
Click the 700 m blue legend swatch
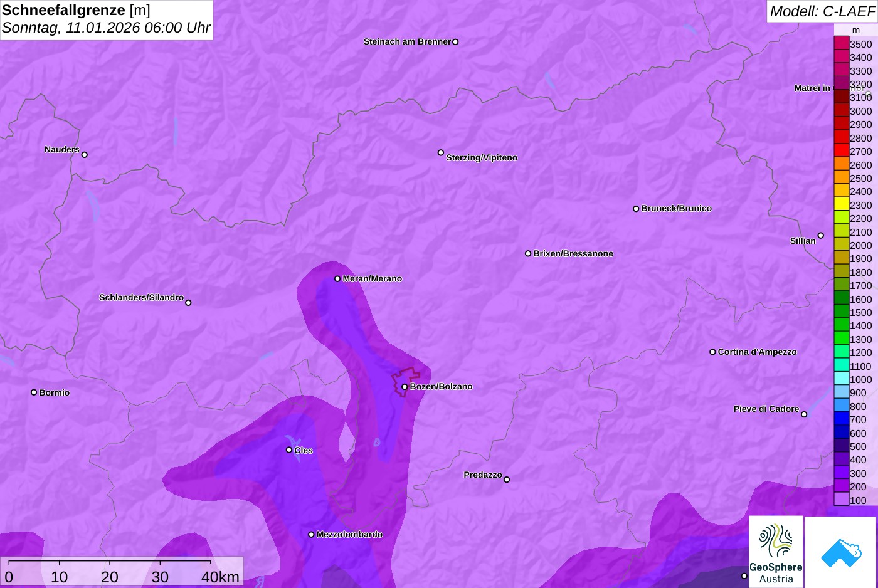click(841, 419)
